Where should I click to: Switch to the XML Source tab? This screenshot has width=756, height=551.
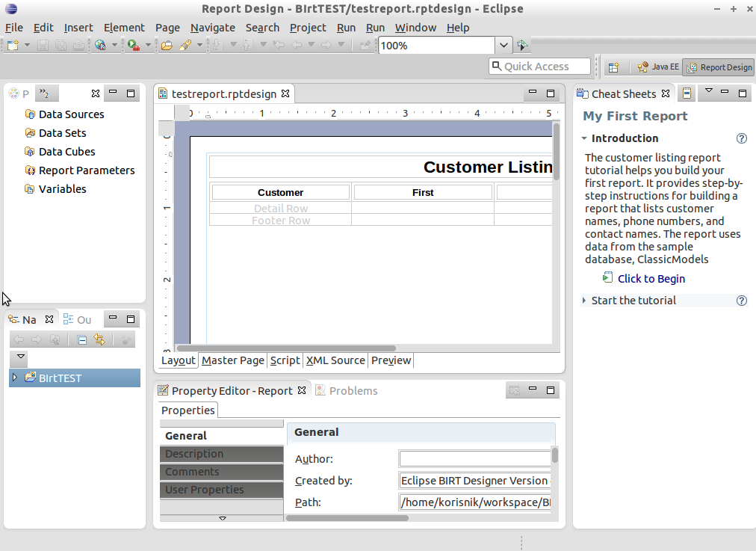(335, 360)
